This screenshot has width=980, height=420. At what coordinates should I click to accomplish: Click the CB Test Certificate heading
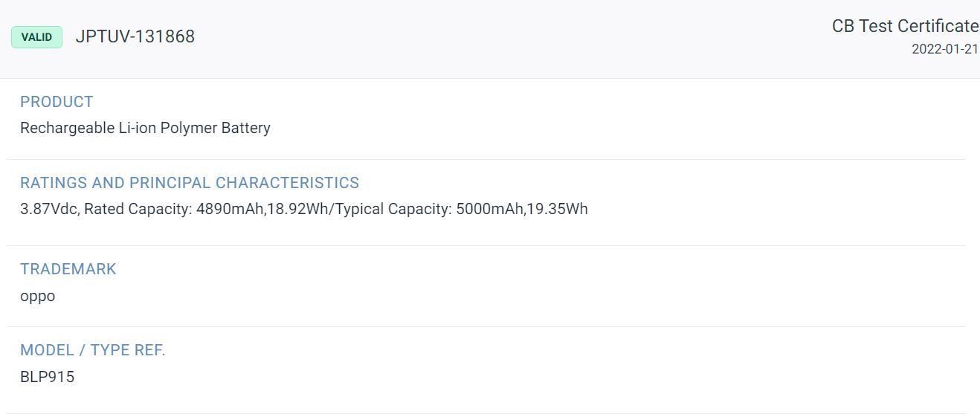coord(906,26)
